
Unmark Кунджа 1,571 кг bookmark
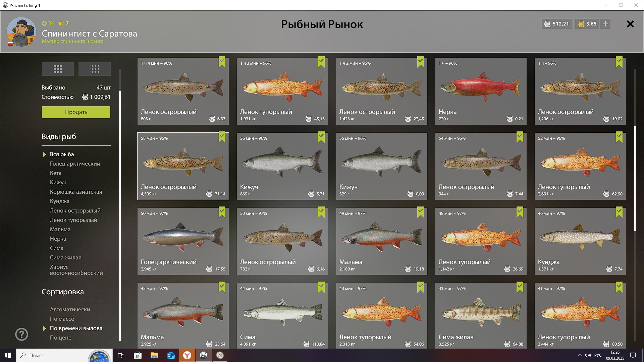(619, 213)
